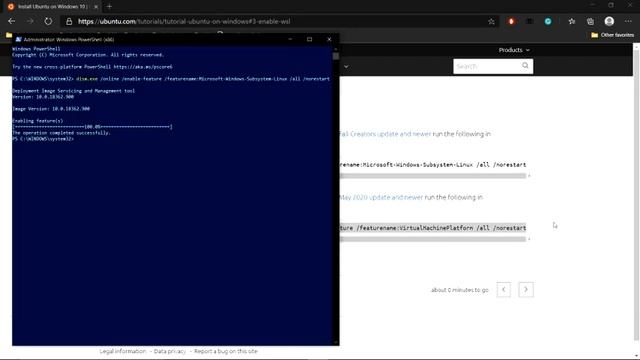Add page to favorites with the star
The image size is (640, 360).
pos(491,22)
